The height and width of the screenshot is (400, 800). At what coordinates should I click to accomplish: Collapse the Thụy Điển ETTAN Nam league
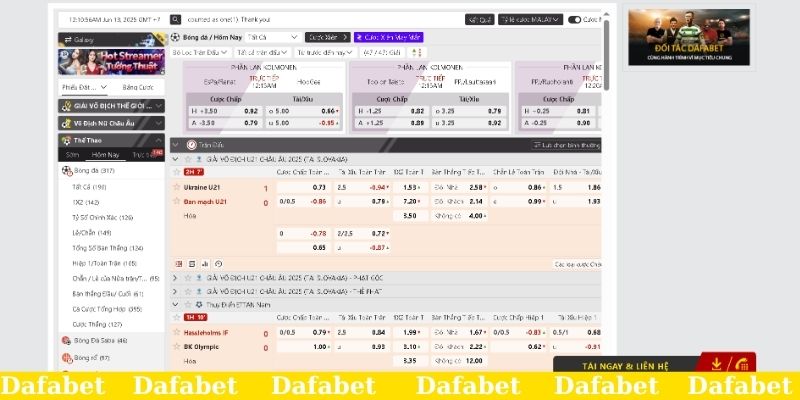tap(175, 305)
